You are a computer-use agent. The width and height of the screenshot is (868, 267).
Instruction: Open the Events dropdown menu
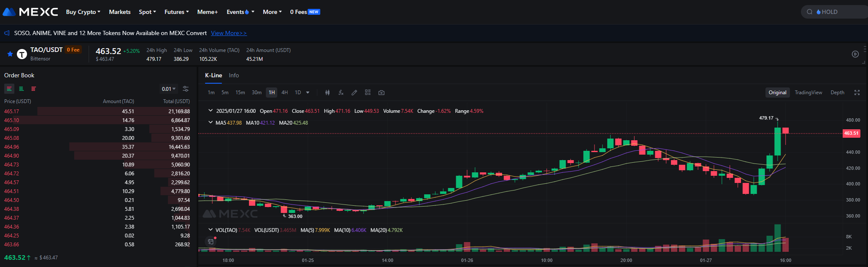tap(241, 12)
